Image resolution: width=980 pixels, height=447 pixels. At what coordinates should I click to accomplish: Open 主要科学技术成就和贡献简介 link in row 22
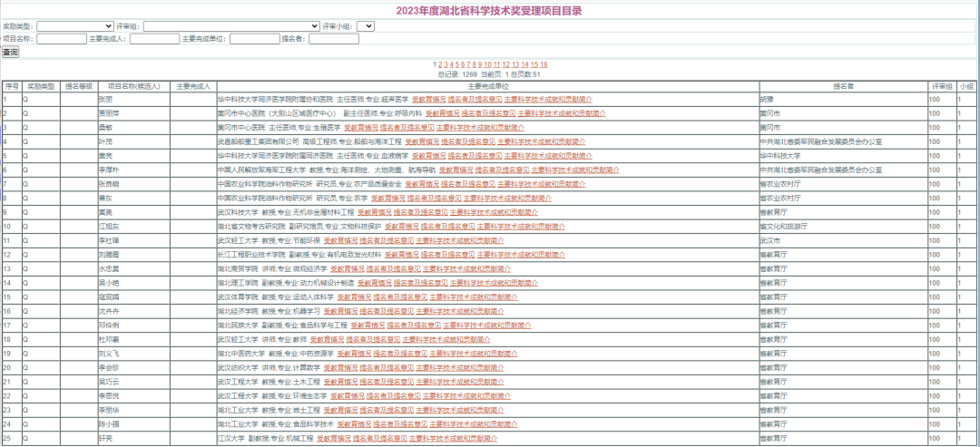pyautogui.click(x=467, y=396)
